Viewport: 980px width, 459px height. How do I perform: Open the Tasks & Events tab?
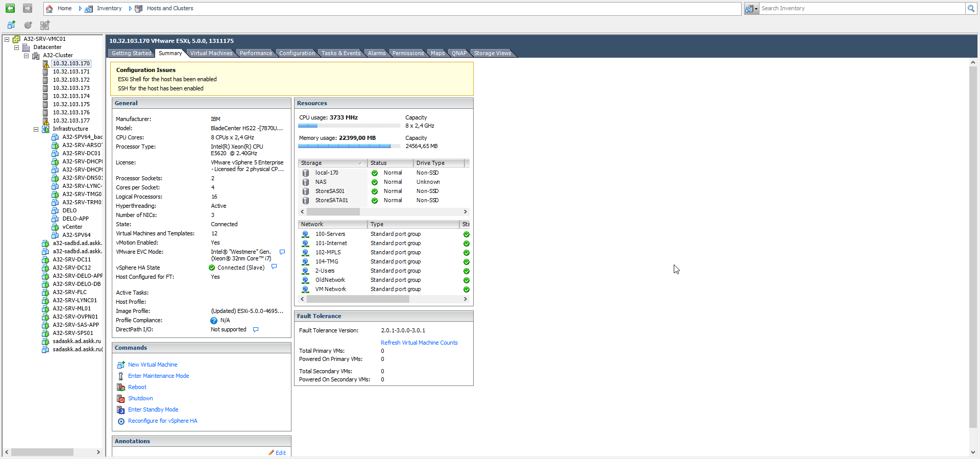[340, 53]
